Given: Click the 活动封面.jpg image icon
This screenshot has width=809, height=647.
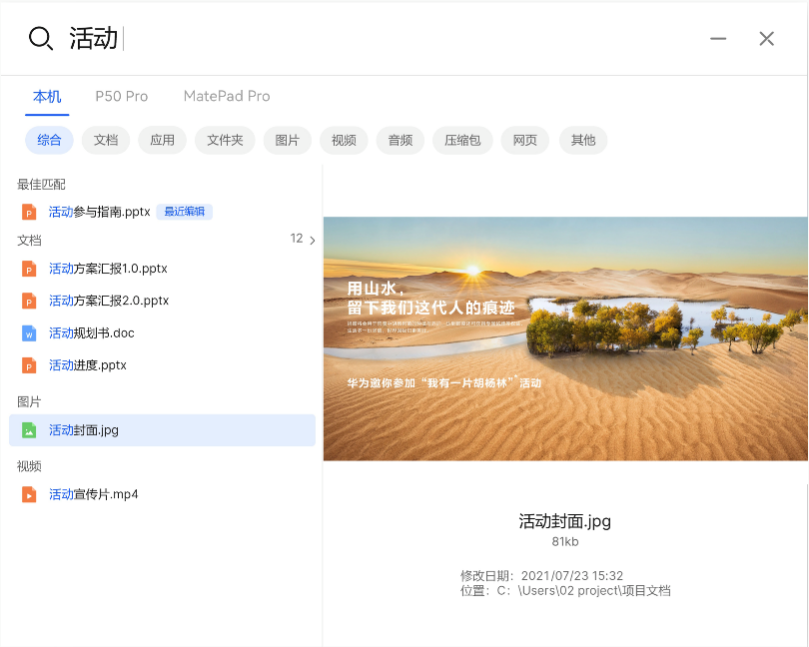Looking at the screenshot, I should 29,430.
